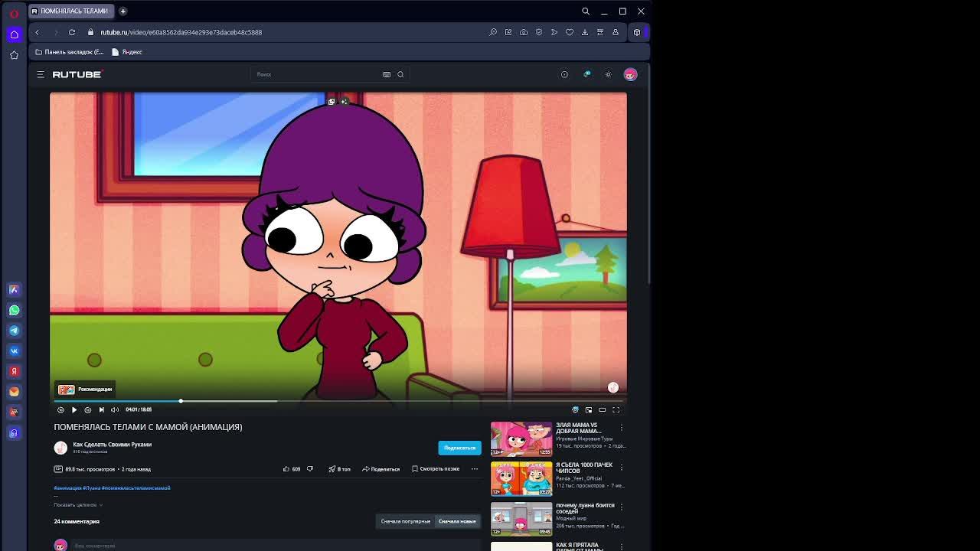Take a snapshot with the camera icon
Viewport: 980px width, 551px height.
524,32
